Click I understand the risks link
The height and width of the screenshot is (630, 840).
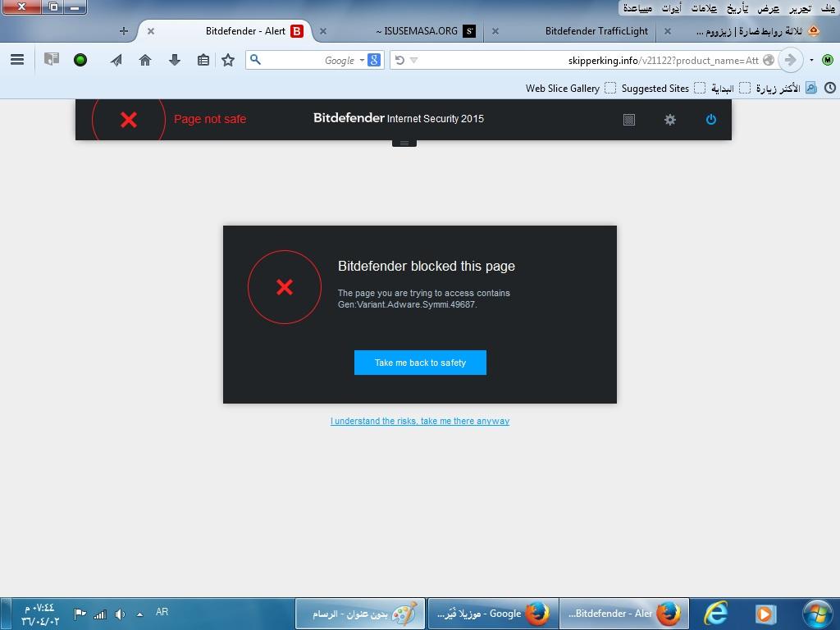[419, 421]
